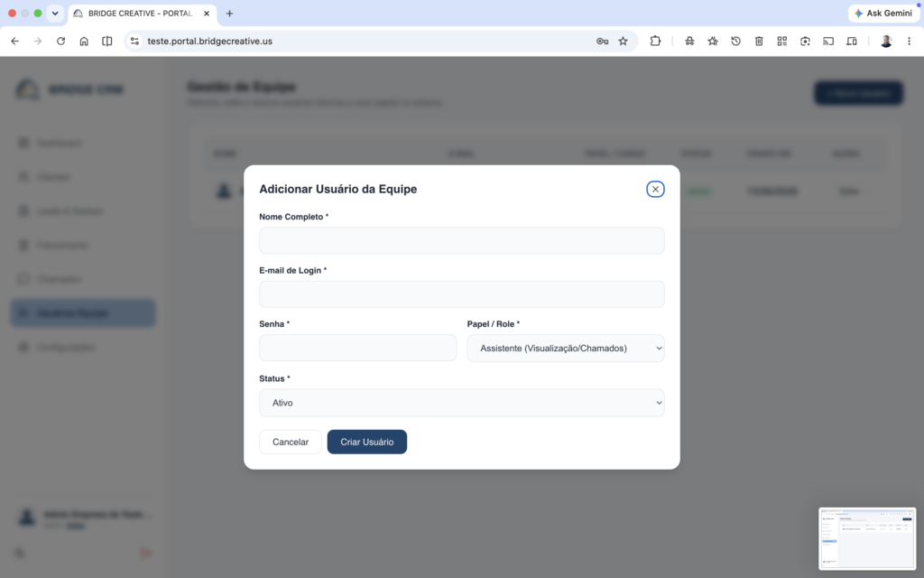This screenshot has height=578, width=924.
Task: Expand the tab search dropdown arrow
Action: tap(55, 13)
